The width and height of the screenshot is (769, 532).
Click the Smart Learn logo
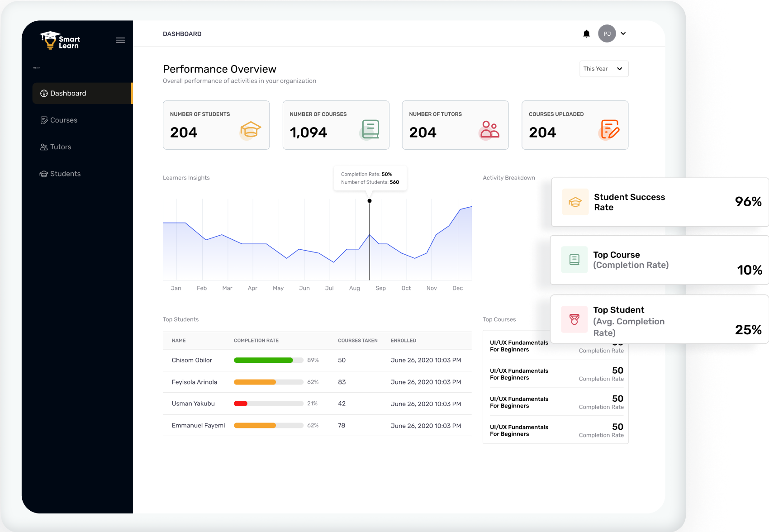[x=60, y=40]
